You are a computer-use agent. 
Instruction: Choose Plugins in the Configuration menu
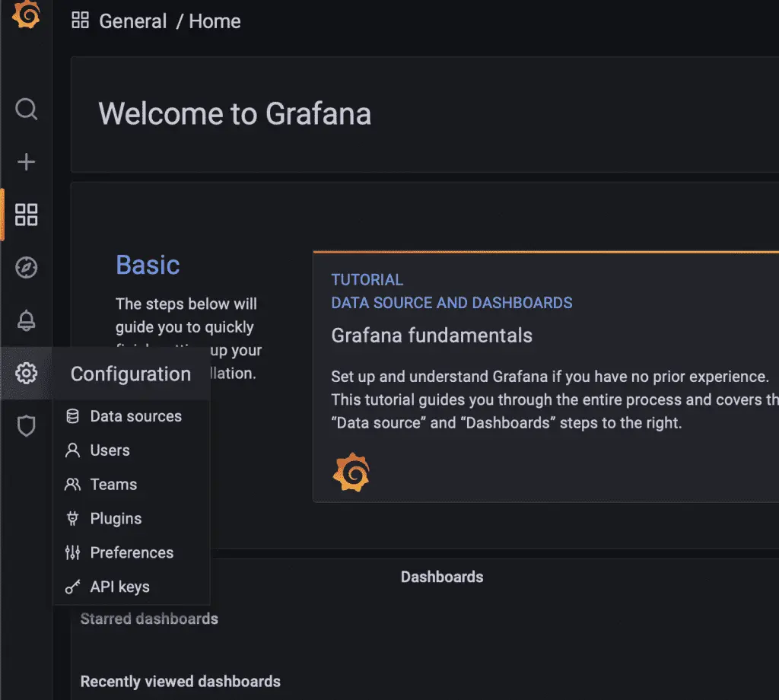click(116, 519)
